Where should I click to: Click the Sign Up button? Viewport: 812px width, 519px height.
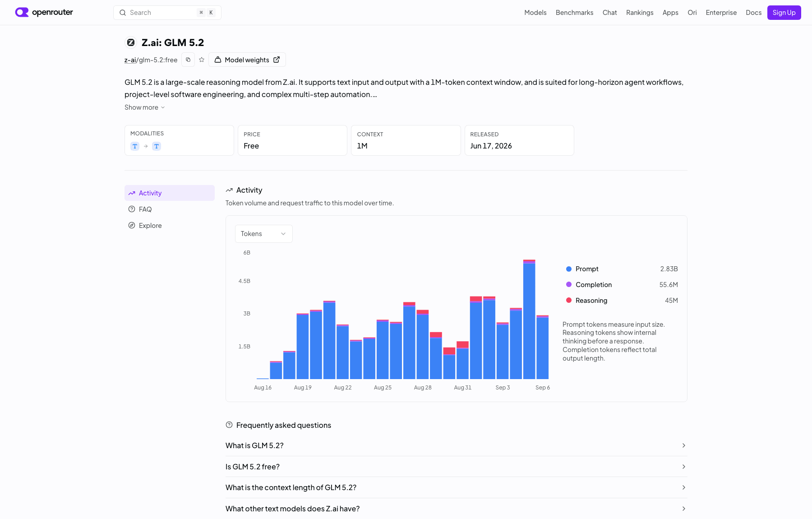(784, 13)
